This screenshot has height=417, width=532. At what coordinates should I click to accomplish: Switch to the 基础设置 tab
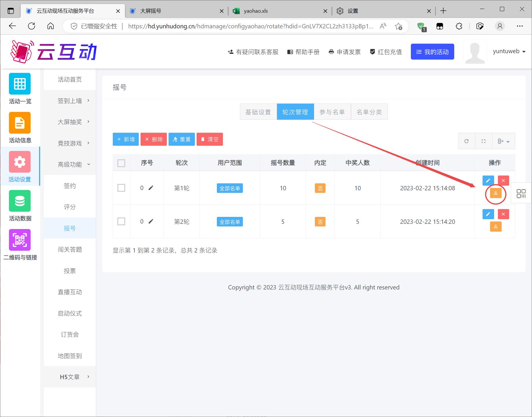[x=258, y=112]
